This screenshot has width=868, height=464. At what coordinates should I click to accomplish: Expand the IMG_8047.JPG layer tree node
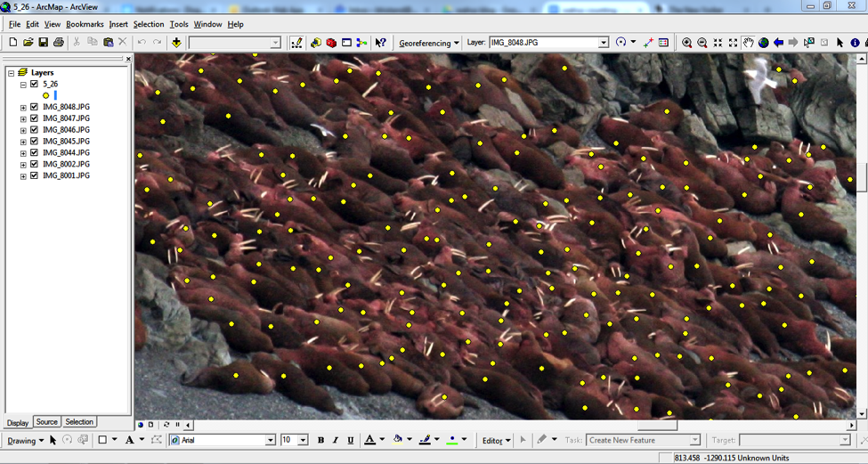(23, 118)
